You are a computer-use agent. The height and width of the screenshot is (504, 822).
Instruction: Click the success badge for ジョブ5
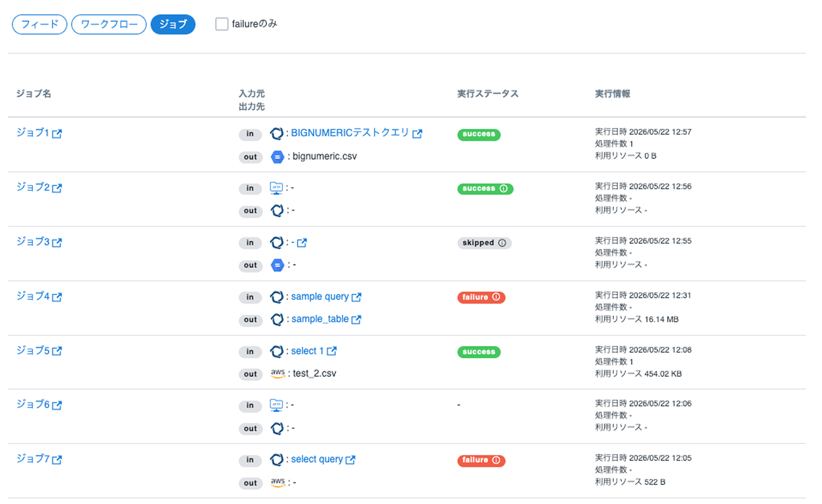point(479,352)
